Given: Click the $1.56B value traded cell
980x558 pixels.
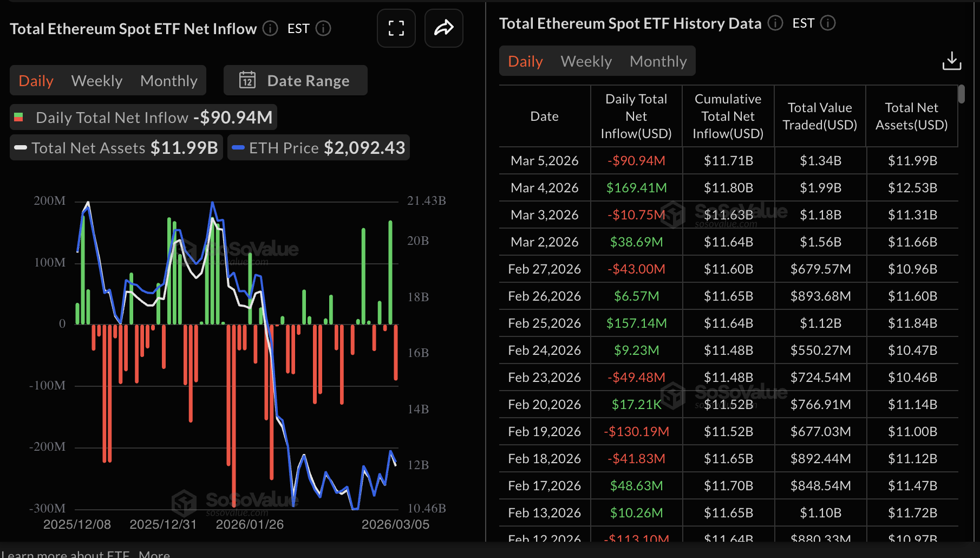Looking at the screenshot, I should (820, 242).
